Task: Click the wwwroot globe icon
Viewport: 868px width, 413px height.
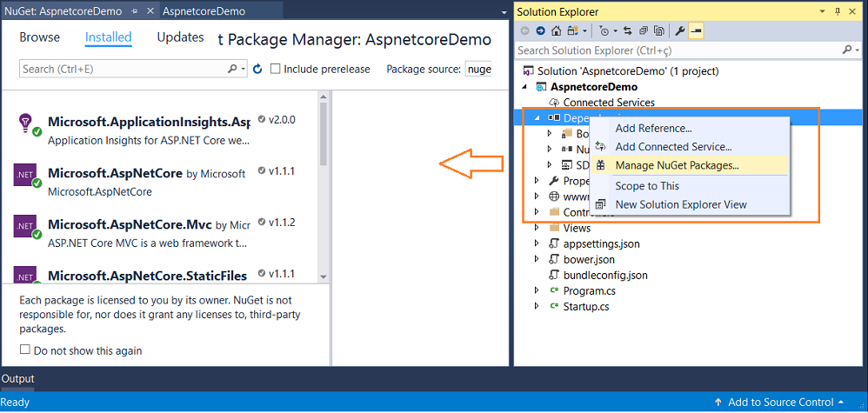Action: [x=553, y=196]
